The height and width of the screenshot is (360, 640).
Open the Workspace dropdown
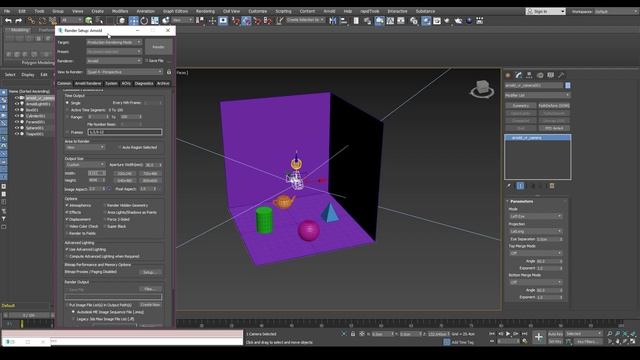[616, 11]
